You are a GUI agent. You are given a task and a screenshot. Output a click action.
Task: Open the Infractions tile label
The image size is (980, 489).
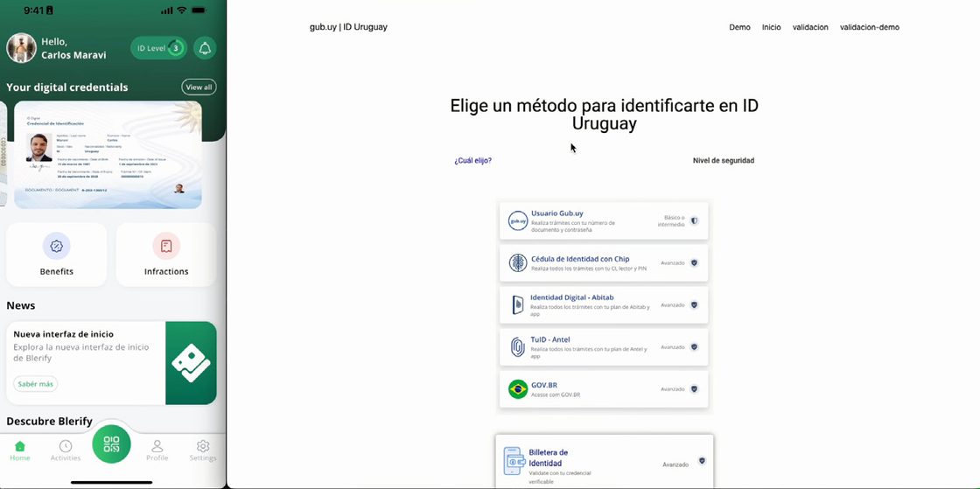point(166,272)
